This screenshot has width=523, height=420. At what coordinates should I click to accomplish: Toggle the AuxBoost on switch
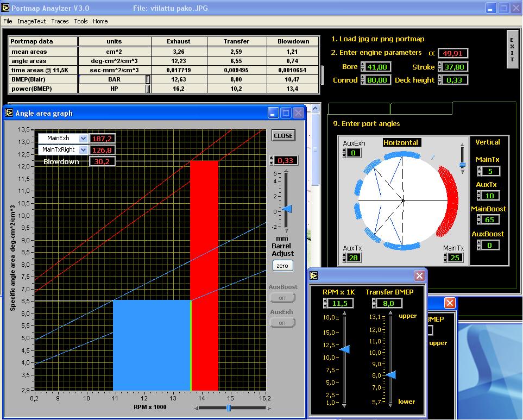tap(282, 298)
